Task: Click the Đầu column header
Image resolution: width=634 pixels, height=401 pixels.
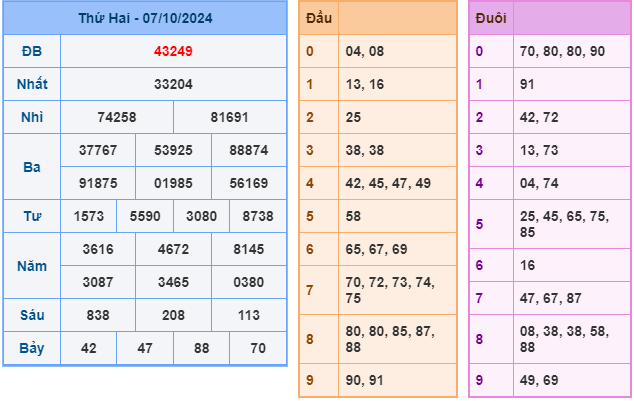Action: (319, 18)
